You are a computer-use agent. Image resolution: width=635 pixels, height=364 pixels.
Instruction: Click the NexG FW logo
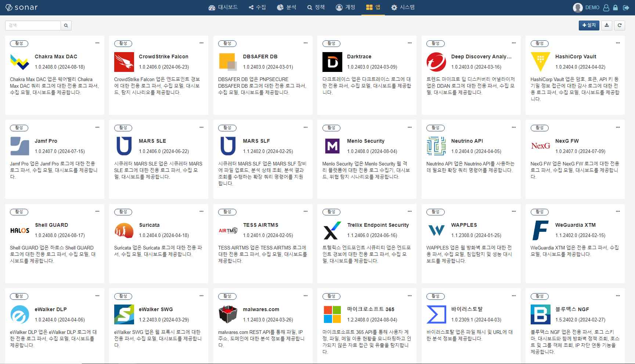(541, 146)
